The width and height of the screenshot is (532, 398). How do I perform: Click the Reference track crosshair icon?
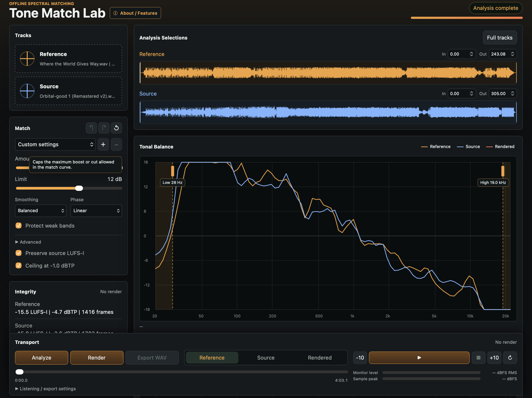point(27,58)
